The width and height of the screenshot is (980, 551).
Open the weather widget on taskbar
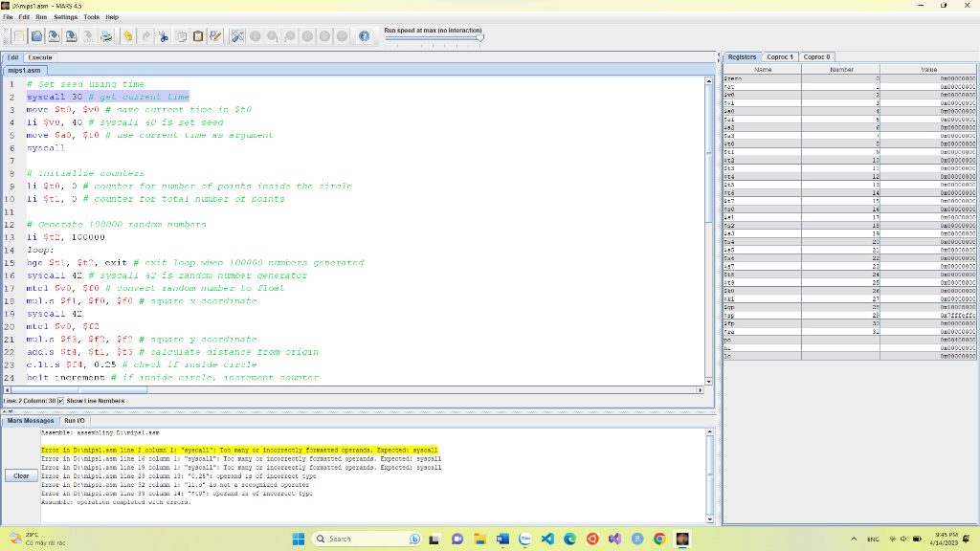click(x=37, y=539)
